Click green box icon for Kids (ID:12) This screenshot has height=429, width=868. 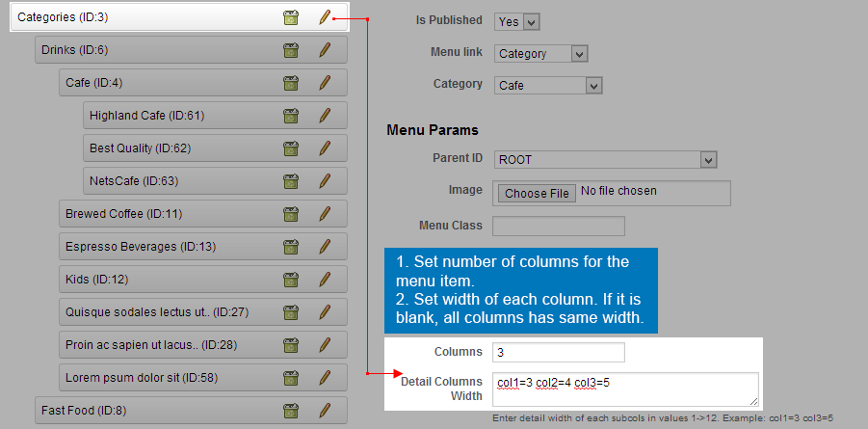click(x=291, y=280)
